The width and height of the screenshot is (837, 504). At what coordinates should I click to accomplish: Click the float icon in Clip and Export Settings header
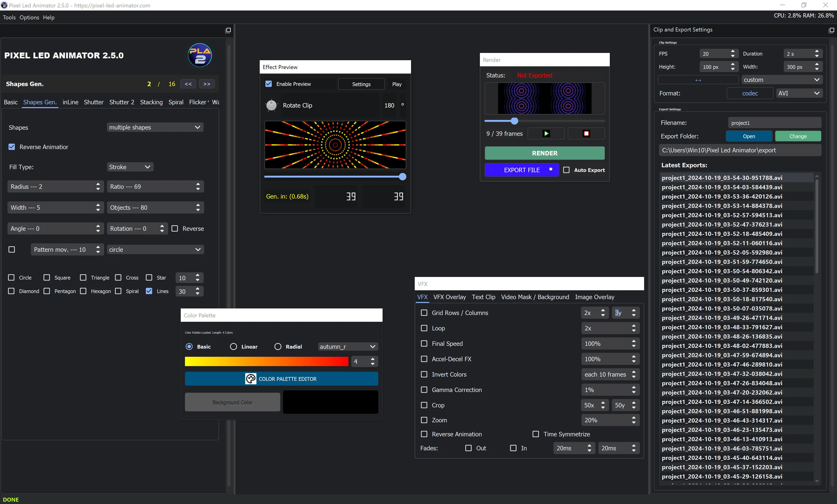coord(831,30)
